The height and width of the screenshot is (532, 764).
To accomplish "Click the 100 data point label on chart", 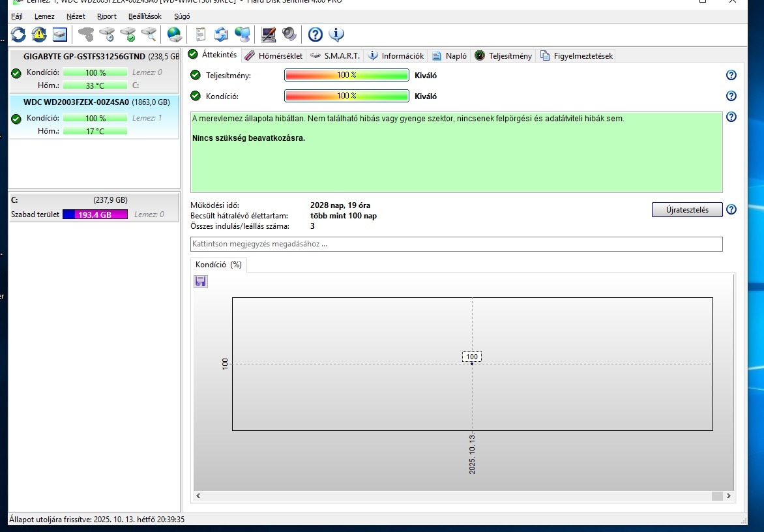I will [x=472, y=357].
